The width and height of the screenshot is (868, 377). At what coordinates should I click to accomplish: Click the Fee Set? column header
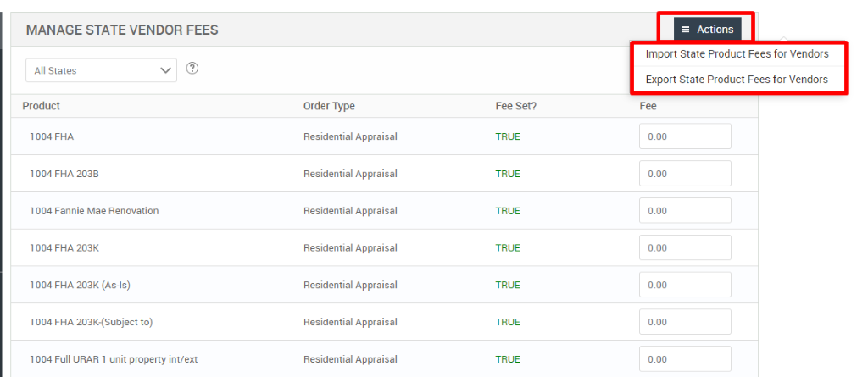516,106
